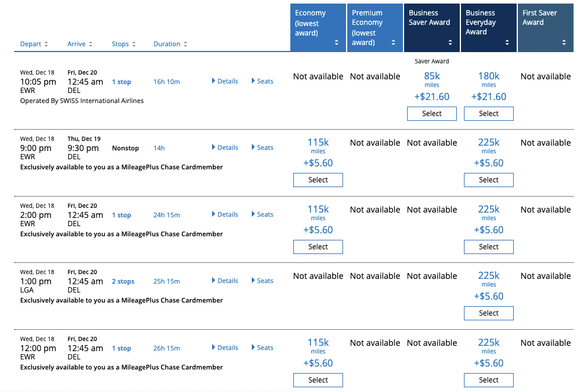Open the Business Everyday Award column header
Screen dimensions: 586x392
[489, 28]
